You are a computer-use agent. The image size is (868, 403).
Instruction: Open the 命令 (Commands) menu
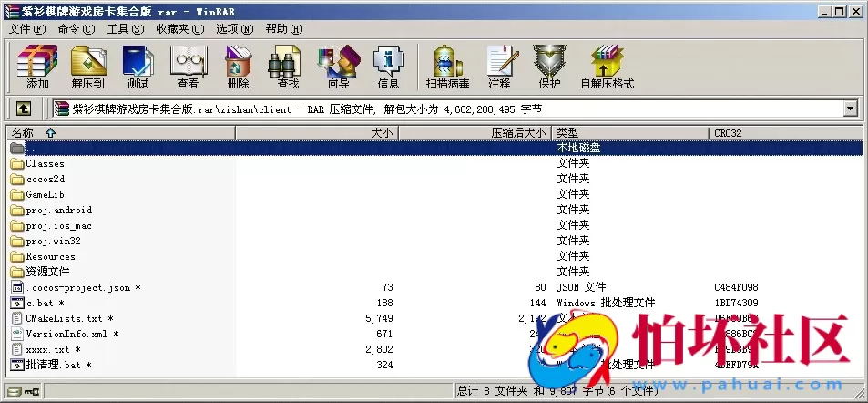coord(77,29)
